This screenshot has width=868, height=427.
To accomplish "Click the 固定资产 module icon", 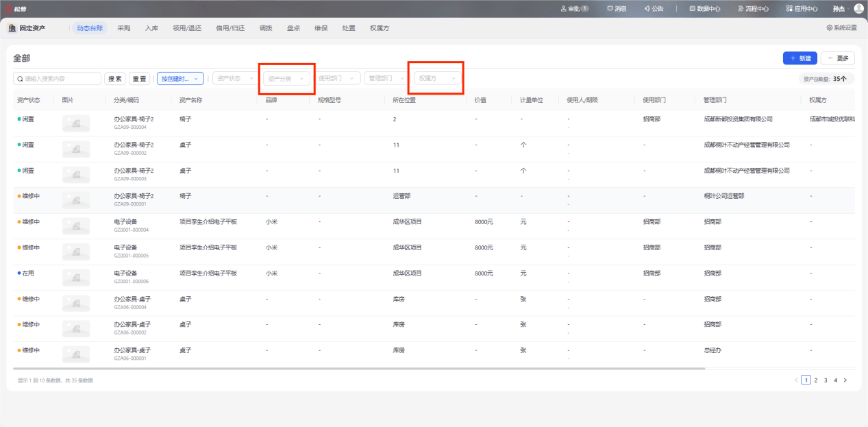I will pos(12,28).
